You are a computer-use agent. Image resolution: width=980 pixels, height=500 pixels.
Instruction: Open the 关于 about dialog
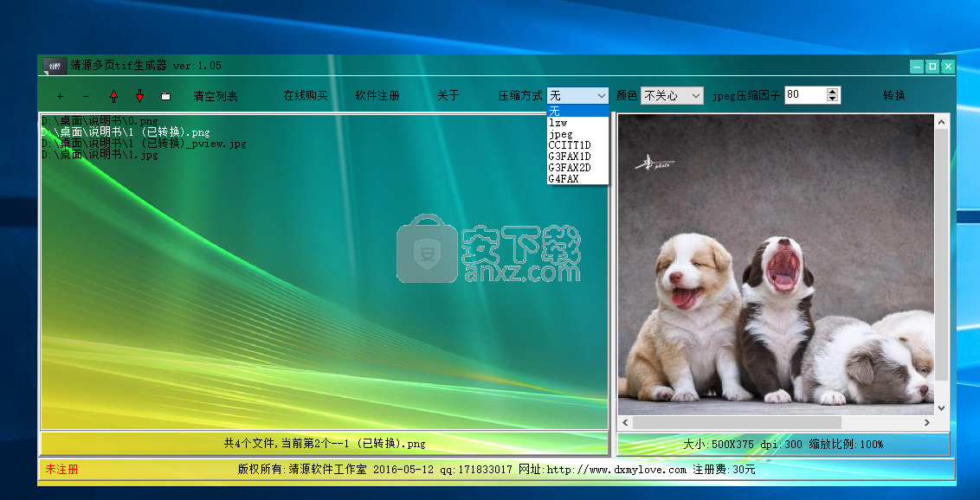[448, 95]
